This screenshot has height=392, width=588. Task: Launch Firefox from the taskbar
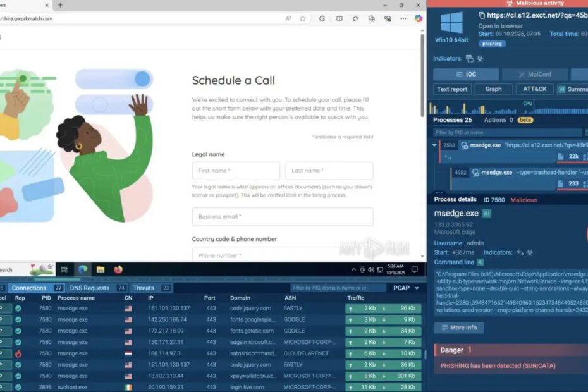pyautogui.click(x=118, y=269)
